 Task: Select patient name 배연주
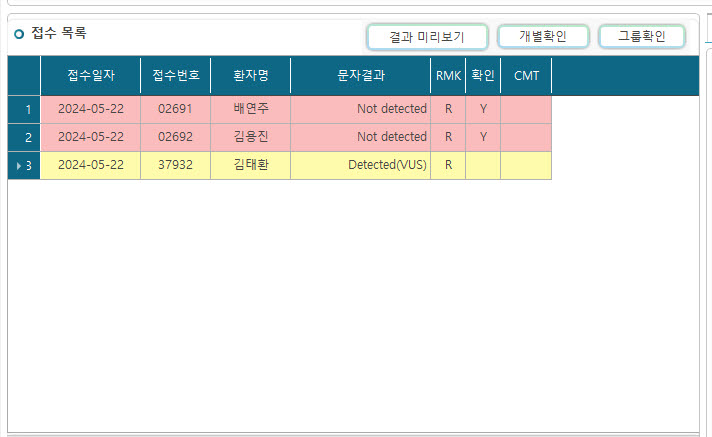pos(251,109)
